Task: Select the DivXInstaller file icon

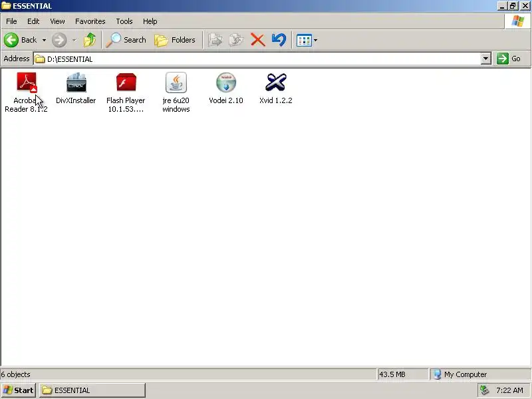Action: [x=76, y=82]
